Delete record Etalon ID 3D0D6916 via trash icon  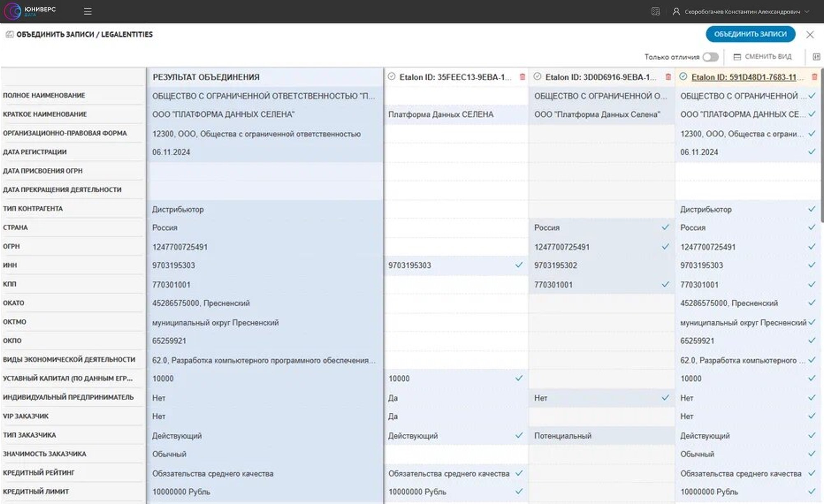(x=668, y=77)
